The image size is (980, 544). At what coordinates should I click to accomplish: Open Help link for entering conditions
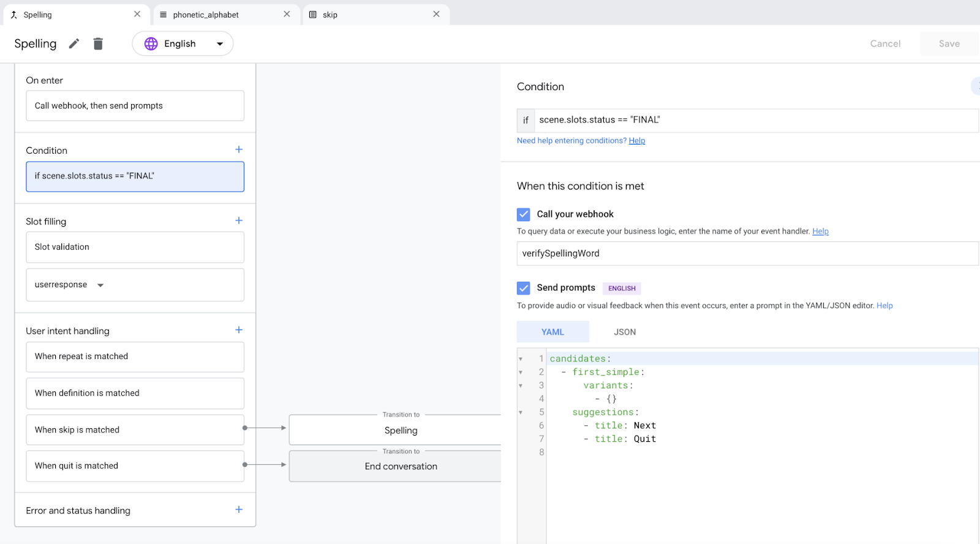pyautogui.click(x=637, y=141)
